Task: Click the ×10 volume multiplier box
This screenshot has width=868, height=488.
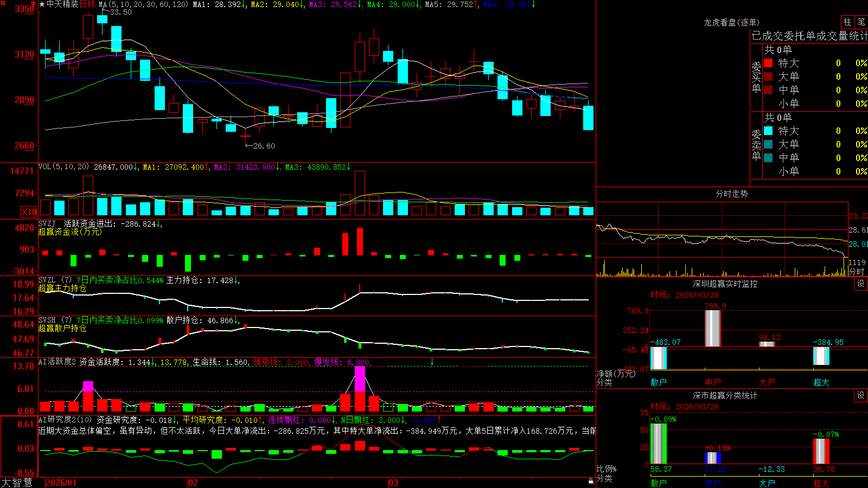Action: coord(29,212)
